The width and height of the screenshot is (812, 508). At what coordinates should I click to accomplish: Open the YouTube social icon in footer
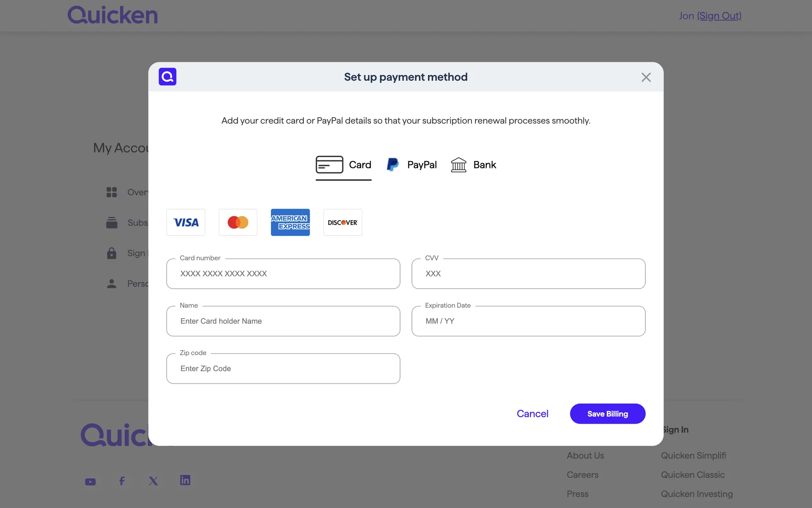(90, 482)
